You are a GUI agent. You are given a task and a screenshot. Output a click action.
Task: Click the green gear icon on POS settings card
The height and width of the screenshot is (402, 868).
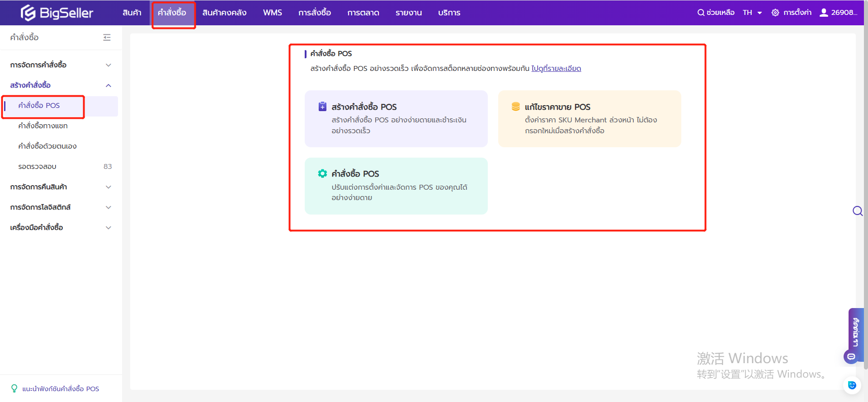(322, 173)
